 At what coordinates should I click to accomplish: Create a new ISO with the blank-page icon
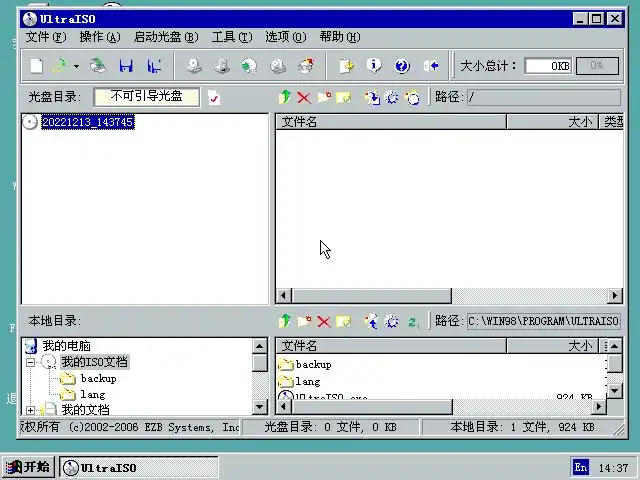pos(37,66)
